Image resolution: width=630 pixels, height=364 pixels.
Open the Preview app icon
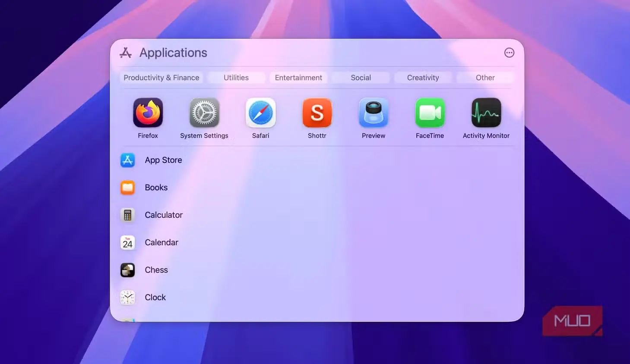point(374,113)
